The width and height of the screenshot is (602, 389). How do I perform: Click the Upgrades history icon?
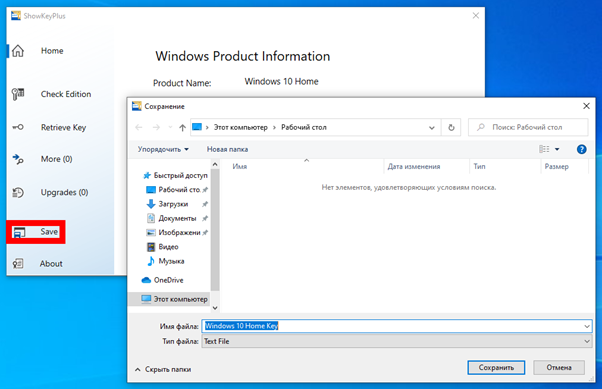[18, 192]
